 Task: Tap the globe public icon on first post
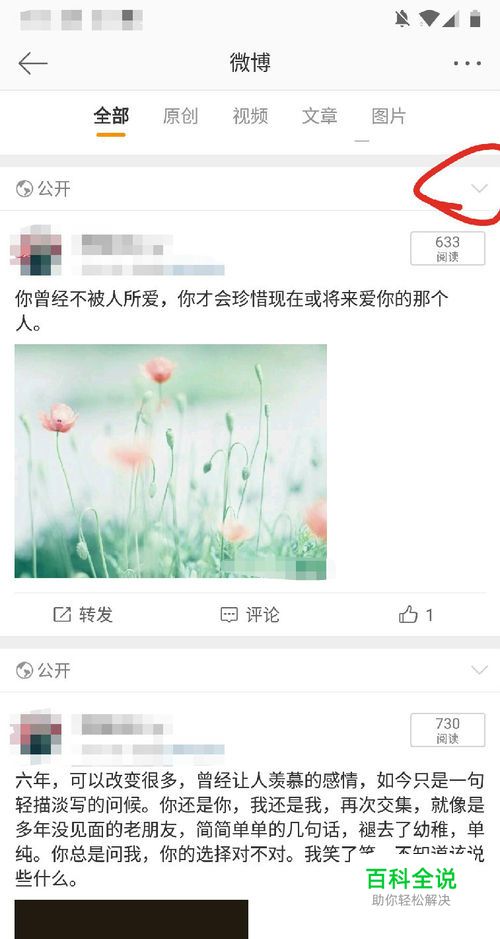pos(25,189)
